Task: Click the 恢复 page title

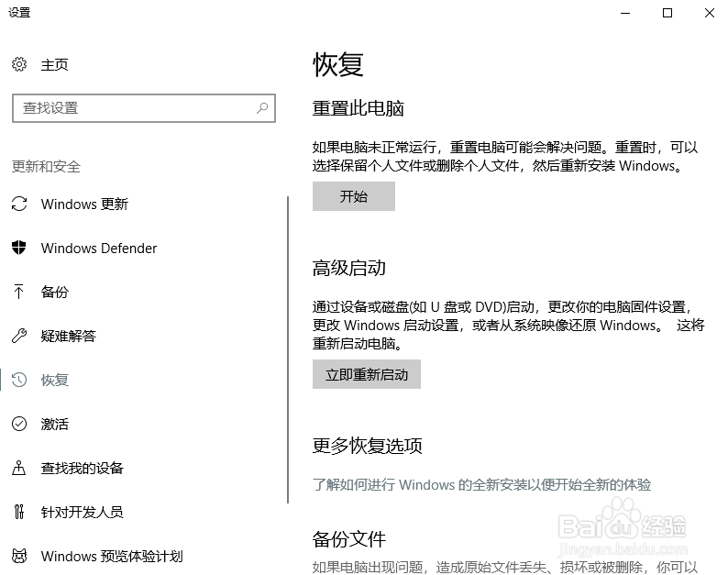Action: (x=338, y=64)
